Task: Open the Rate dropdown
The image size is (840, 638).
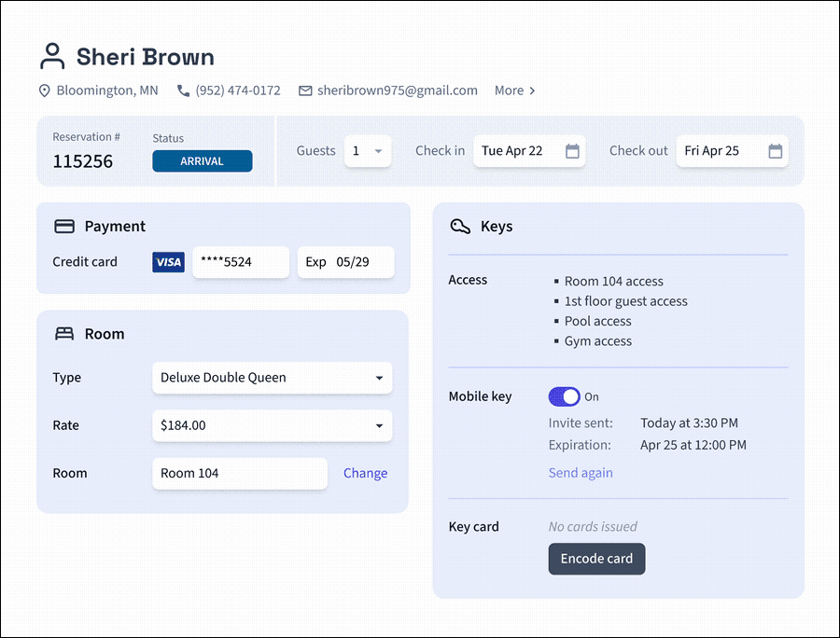Action: tap(272, 425)
